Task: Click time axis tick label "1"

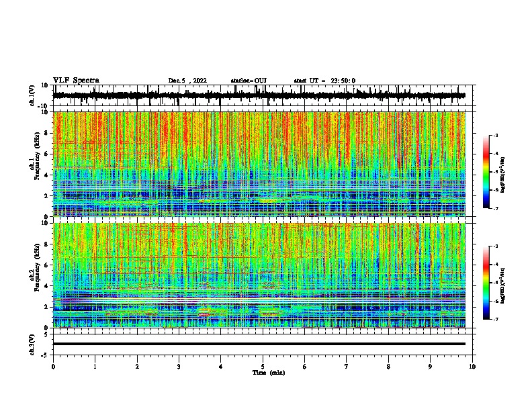Action: pos(95,367)
